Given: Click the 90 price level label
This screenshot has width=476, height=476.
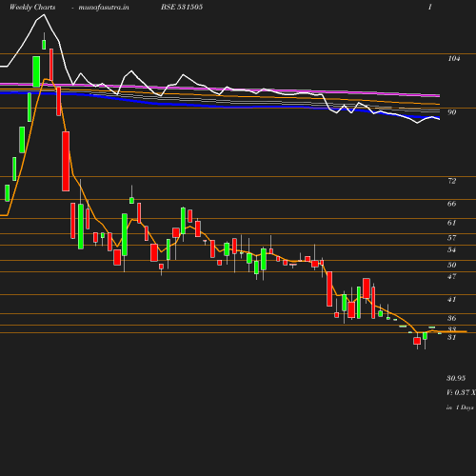Looking at the screenshot, I should click(x=452, y=112).
